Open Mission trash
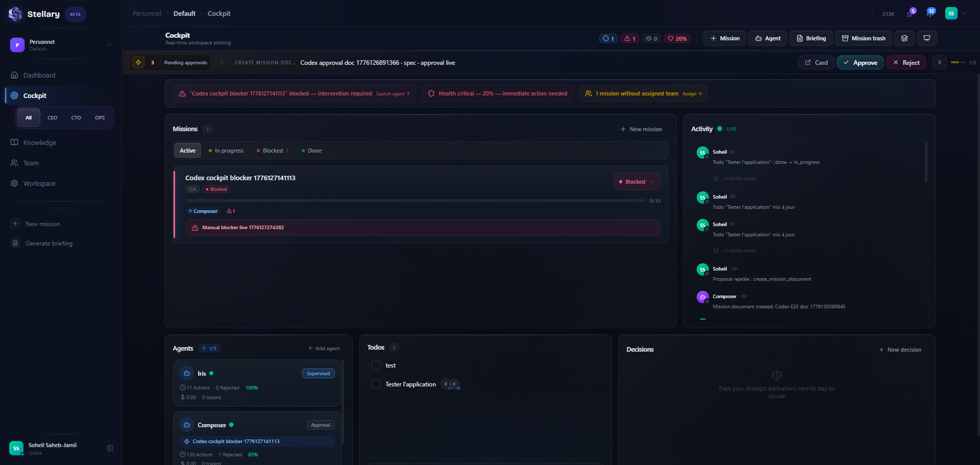 864,38
